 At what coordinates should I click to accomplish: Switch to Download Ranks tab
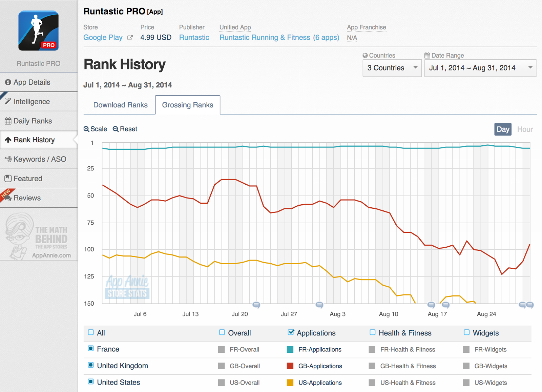[x=120, y=105]
